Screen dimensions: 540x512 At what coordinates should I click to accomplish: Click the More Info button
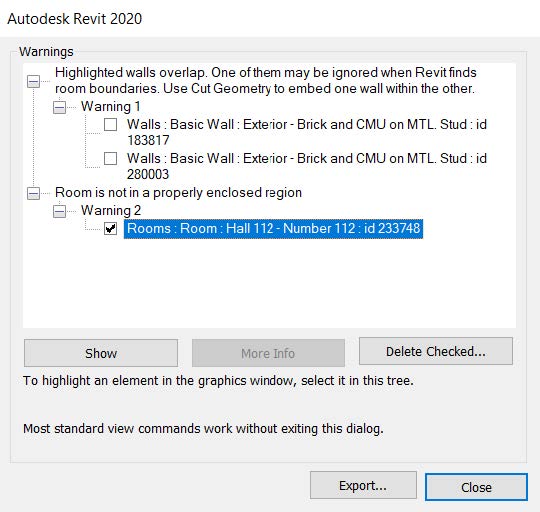pos(268,353)
